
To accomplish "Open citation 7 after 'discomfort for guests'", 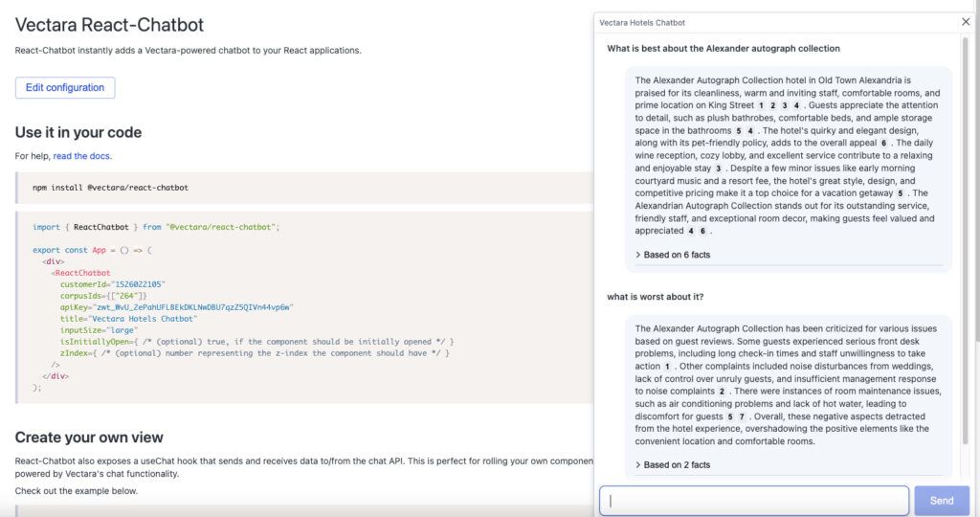I will [x=741, y=417].
